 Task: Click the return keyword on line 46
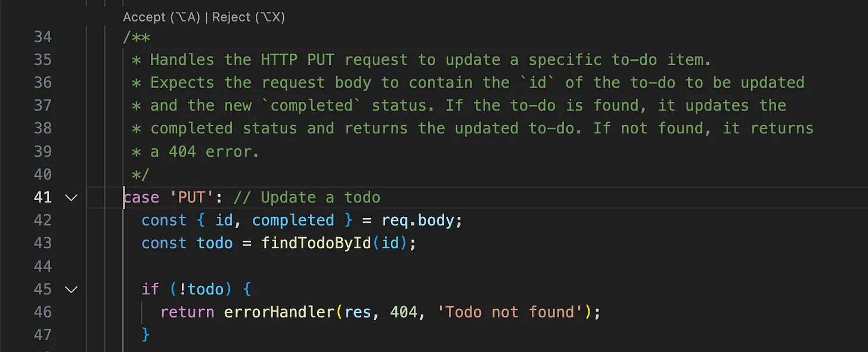(x=187, y=312)
